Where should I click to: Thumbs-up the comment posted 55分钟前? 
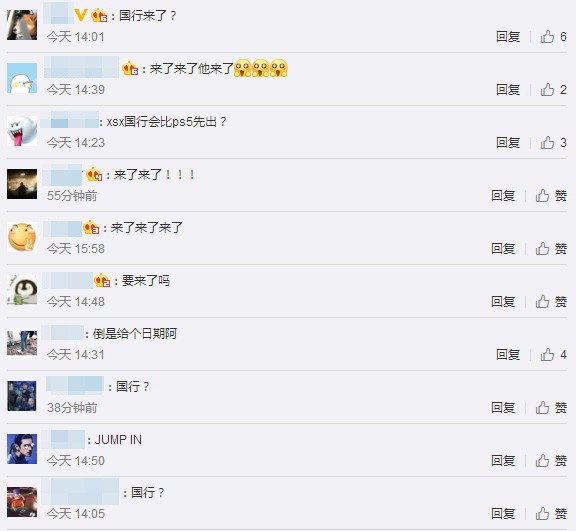[x=542, y=196]
